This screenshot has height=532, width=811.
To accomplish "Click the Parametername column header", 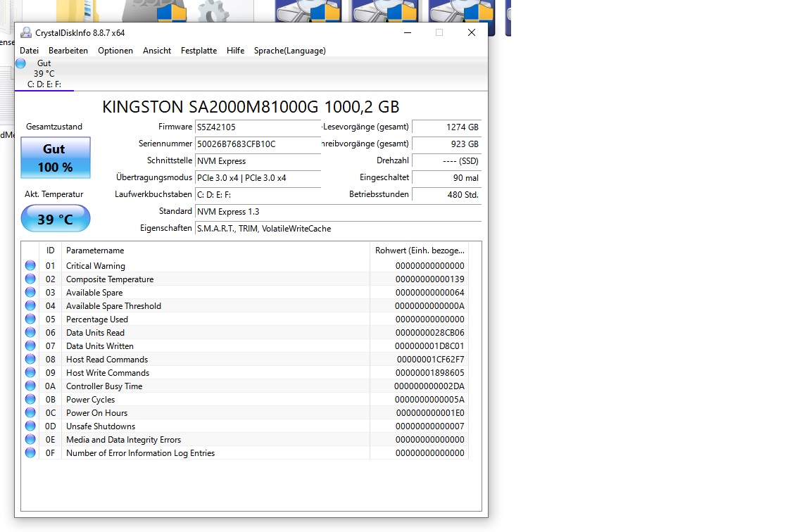I will click(215, 251).
